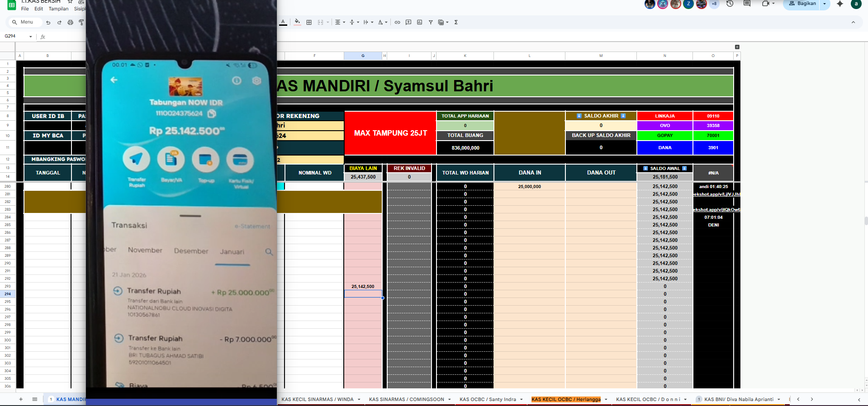
Task: Open share options arrow beside Bagikan
Action: pyautogui.click(x=825, y=4)
